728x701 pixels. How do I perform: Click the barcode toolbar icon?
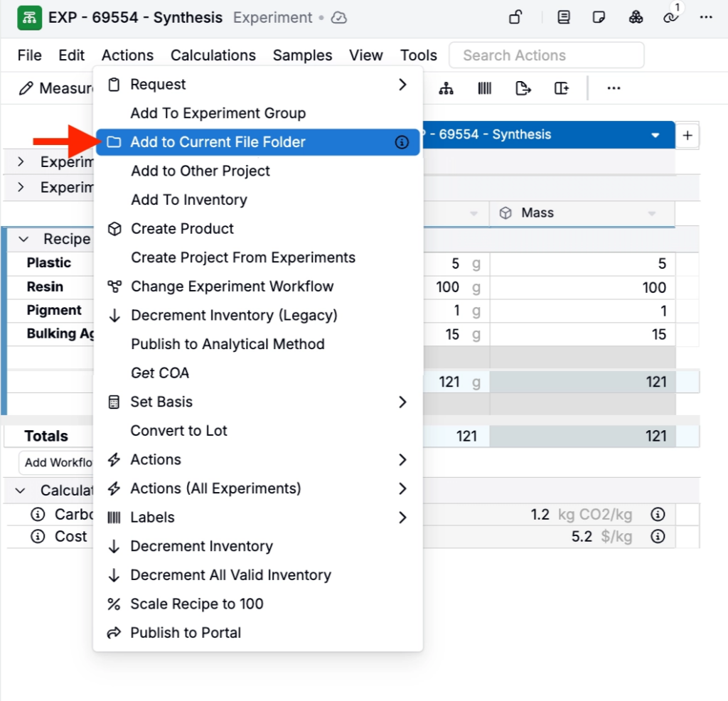pos(485,88)
